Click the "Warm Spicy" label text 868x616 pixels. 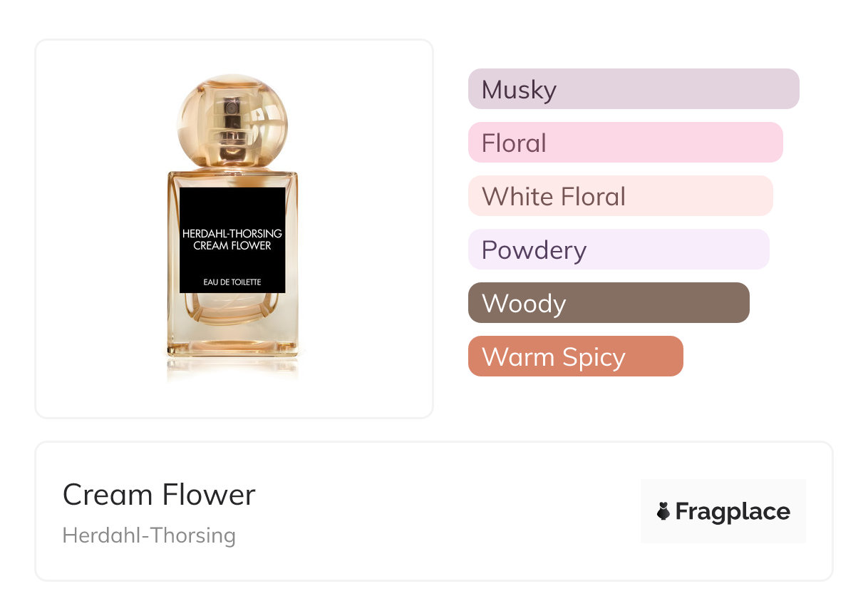coord(553,357)
